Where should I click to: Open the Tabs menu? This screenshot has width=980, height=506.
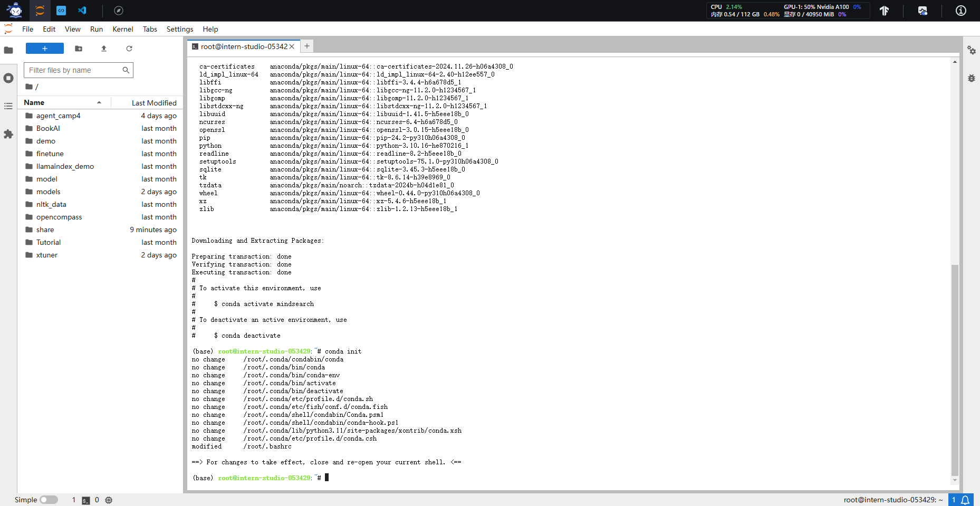(150, 29)
